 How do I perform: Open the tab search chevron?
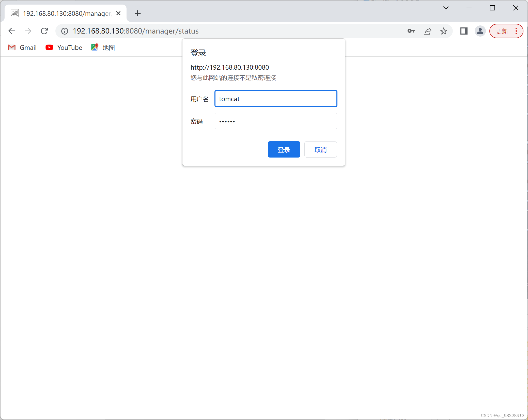[x=446, y=8]
